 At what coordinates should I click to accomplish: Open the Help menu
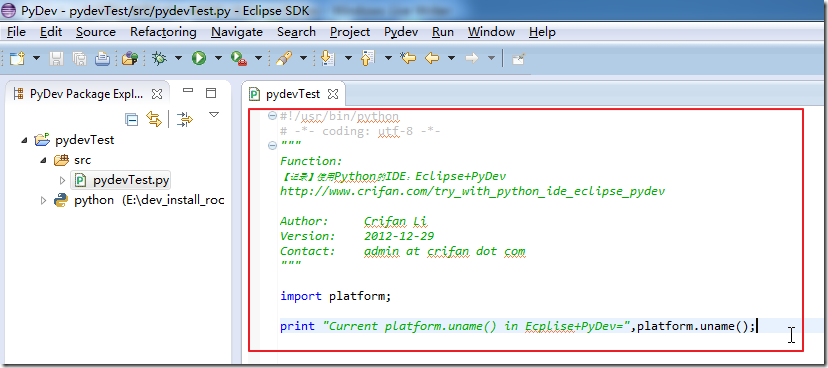coord(542,32)
